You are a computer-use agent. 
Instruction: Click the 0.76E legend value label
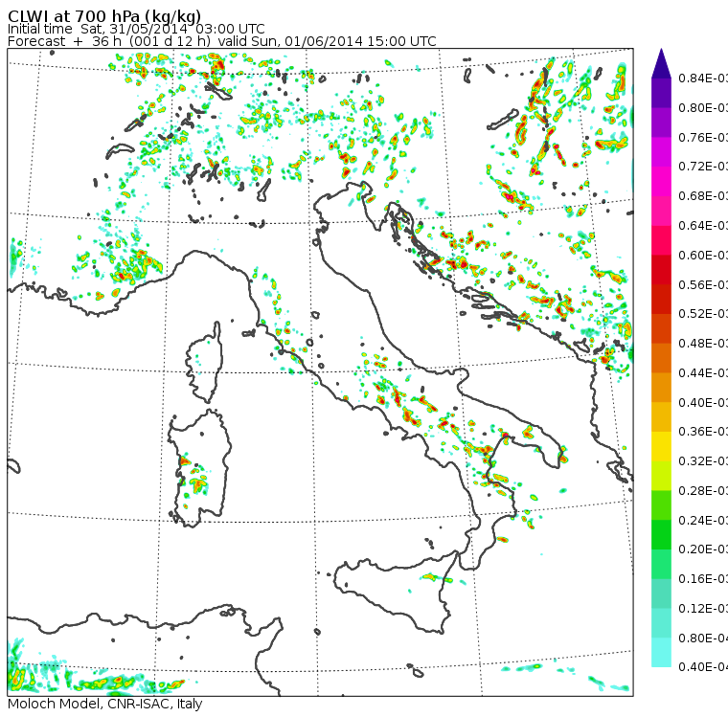(x=703, y=137)
